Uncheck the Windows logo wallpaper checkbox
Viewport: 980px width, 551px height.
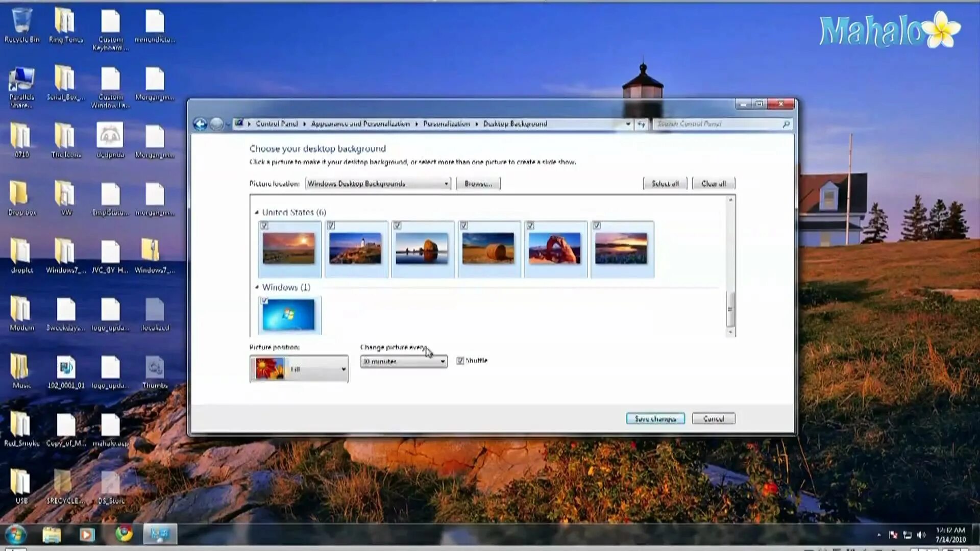coord(264,300)
